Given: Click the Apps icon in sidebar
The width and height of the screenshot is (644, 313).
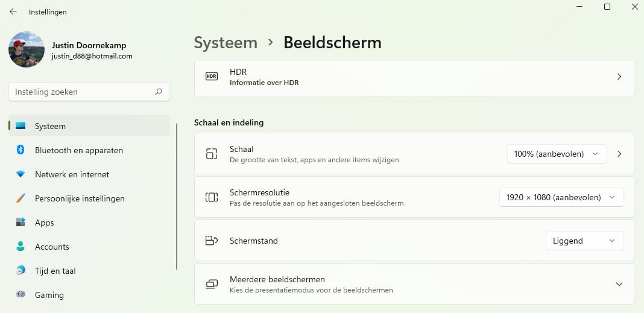Looking at the screenshot, I should [21, 223].
